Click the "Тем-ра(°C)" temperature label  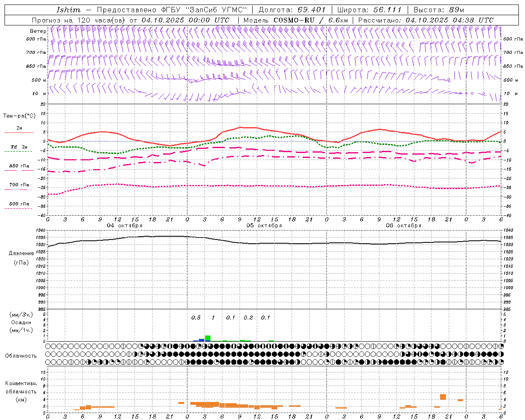tap(19, 116)
